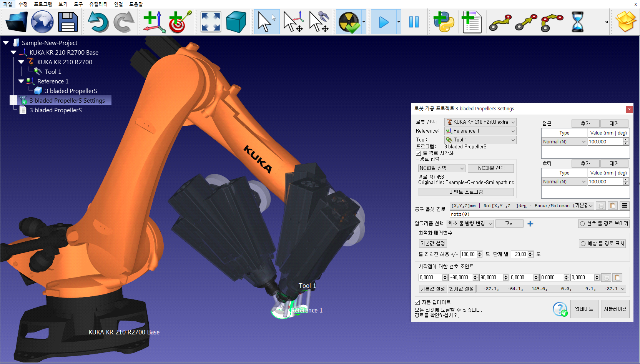Click the yellow package box icon
The image size is (640, 364).
point(626,22)
